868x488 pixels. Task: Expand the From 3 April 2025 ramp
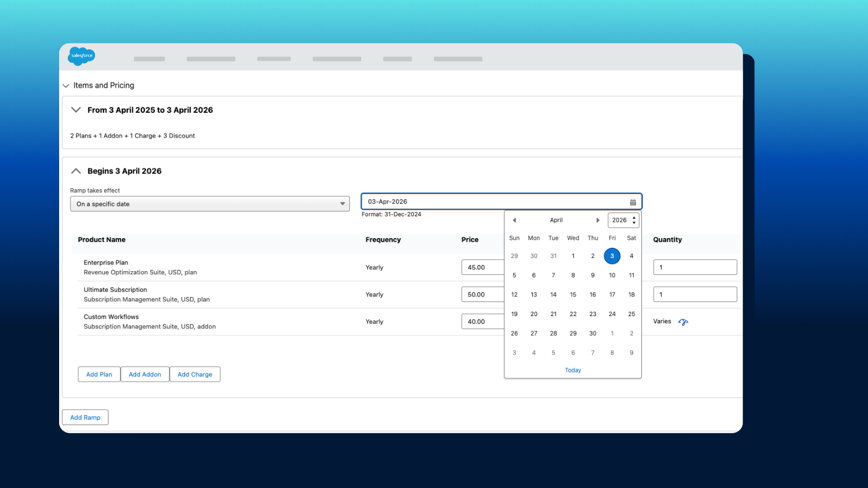pos(76,110)
